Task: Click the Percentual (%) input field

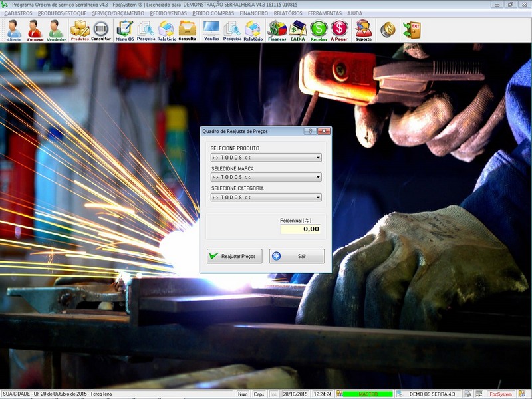Action: click(x=300, y=229)
